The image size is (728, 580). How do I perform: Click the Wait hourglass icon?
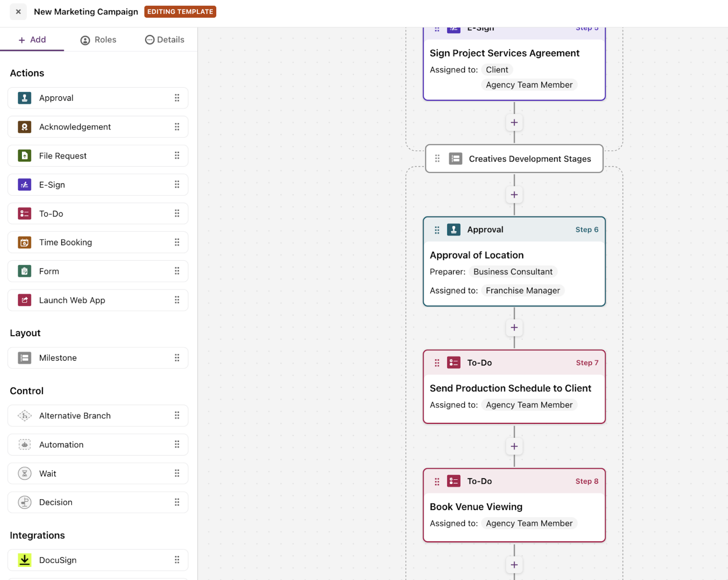pos(24,473)
